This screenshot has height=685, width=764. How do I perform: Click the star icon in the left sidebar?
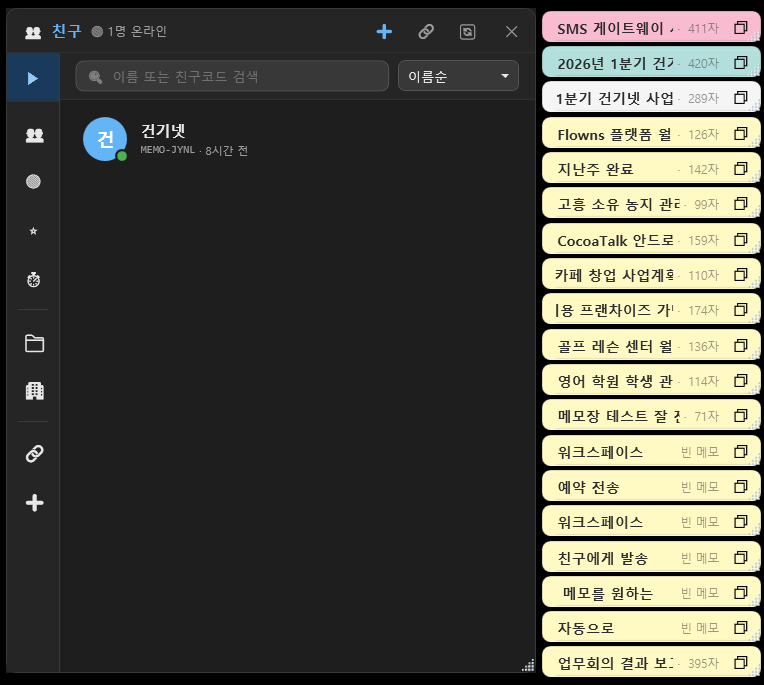click(x=34, y=231)
